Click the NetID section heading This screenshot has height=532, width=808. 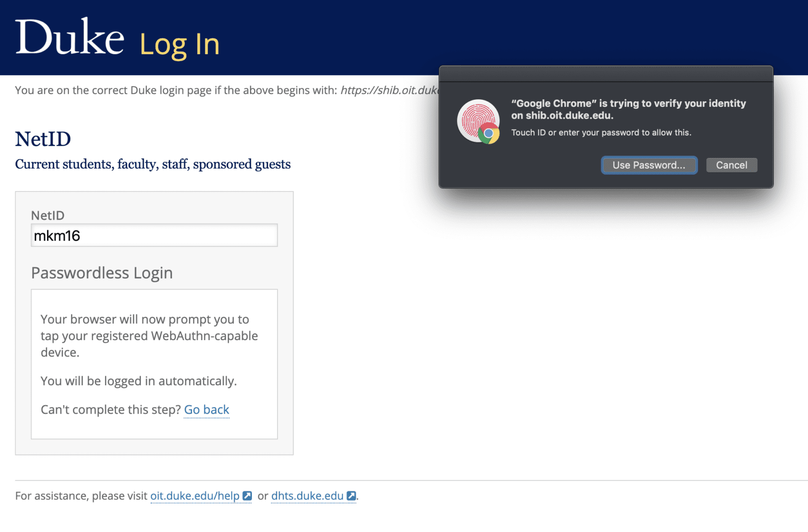click(x=43, y=139)
